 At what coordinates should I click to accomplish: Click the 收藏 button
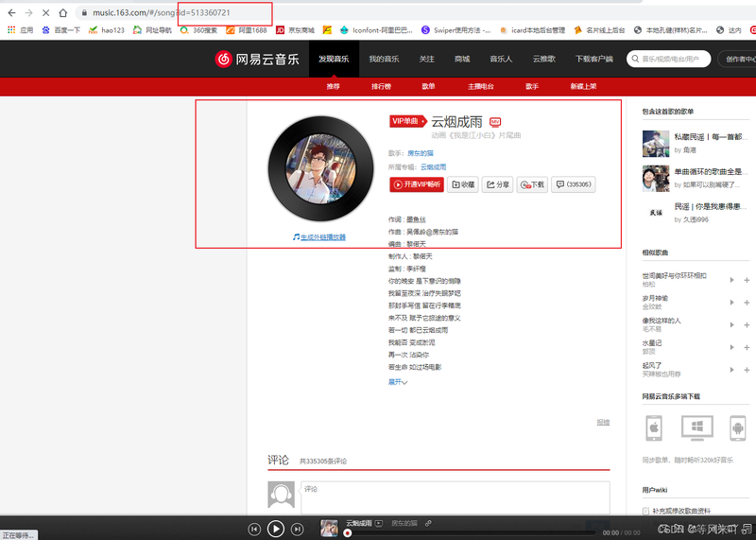click(x=463, y=184)
